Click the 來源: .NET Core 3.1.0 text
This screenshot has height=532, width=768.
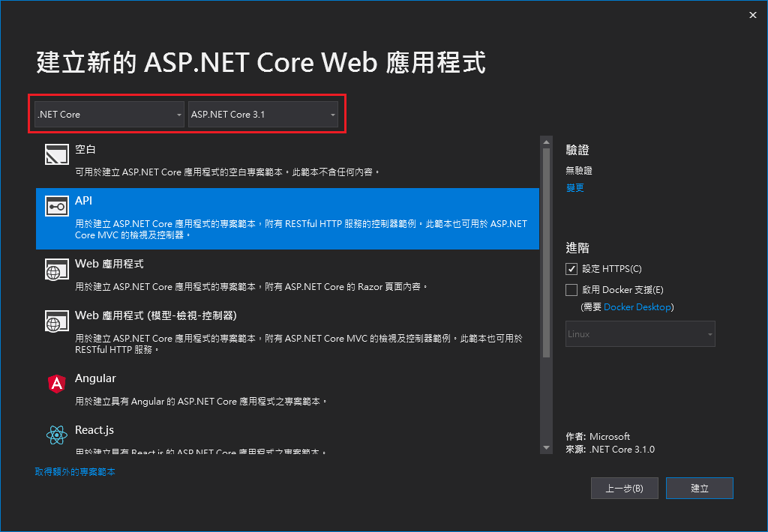[610, 450]
